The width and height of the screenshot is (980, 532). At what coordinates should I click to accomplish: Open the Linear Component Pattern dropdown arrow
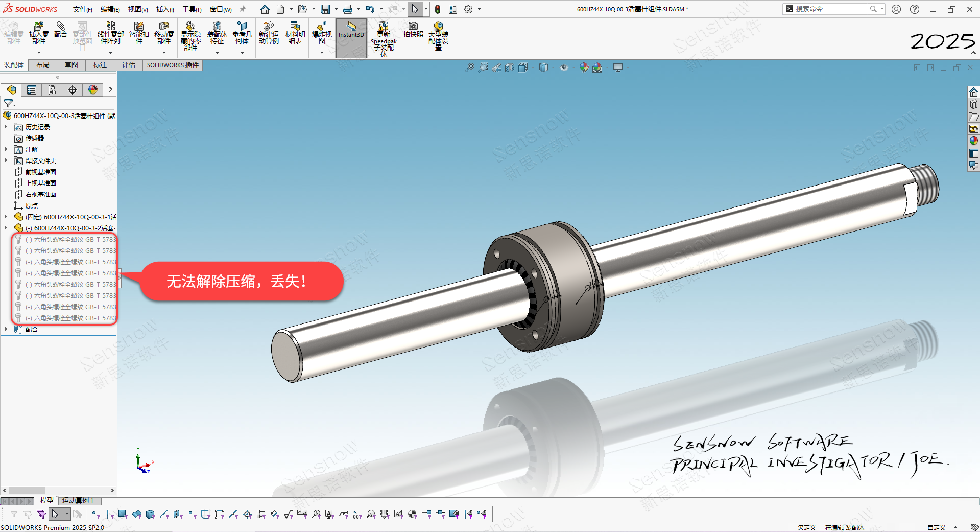110,53
